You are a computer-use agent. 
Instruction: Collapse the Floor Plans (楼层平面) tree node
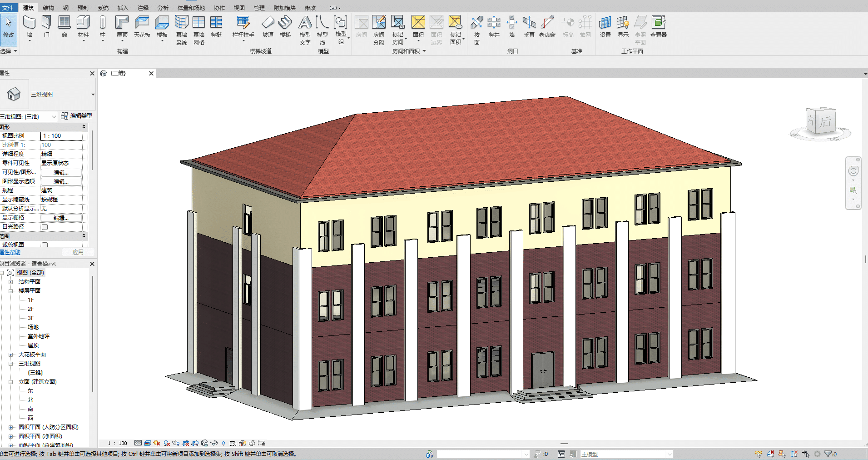point(10,291)
